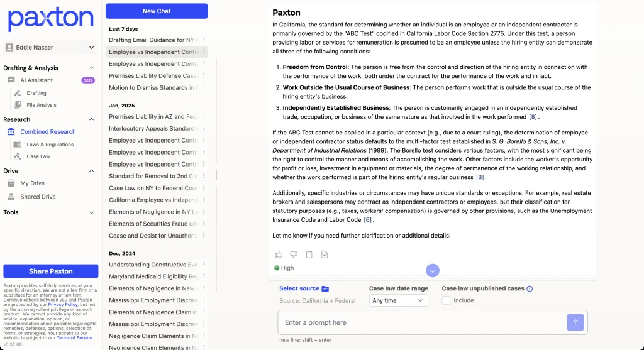Click the thumbs down icon
Screen dimensions: 644x350
pyautogui.click(x=294, y=254)
